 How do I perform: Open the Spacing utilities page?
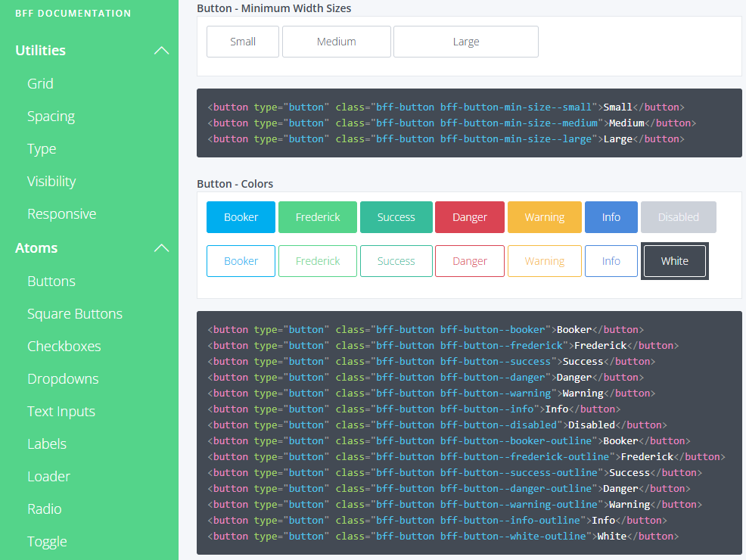(51, 116)
